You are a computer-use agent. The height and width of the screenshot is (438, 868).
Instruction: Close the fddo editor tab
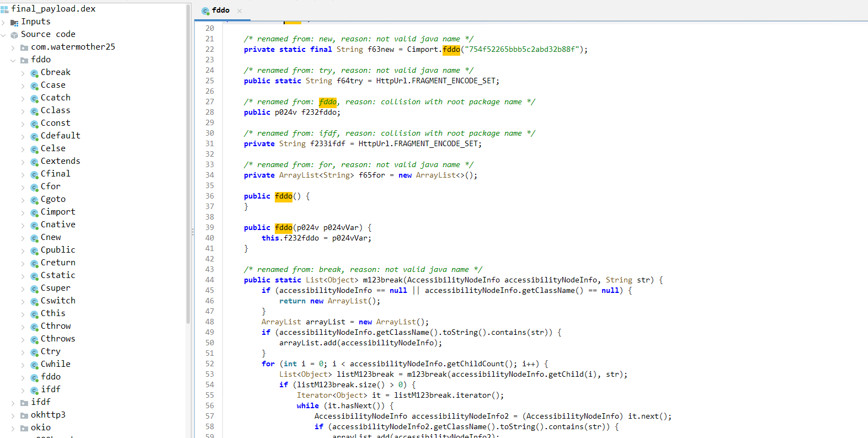tap(239, 11)
